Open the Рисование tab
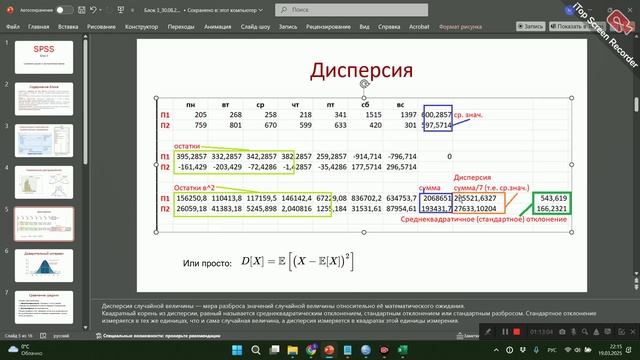The image size is (640, 360). point(101,27)
